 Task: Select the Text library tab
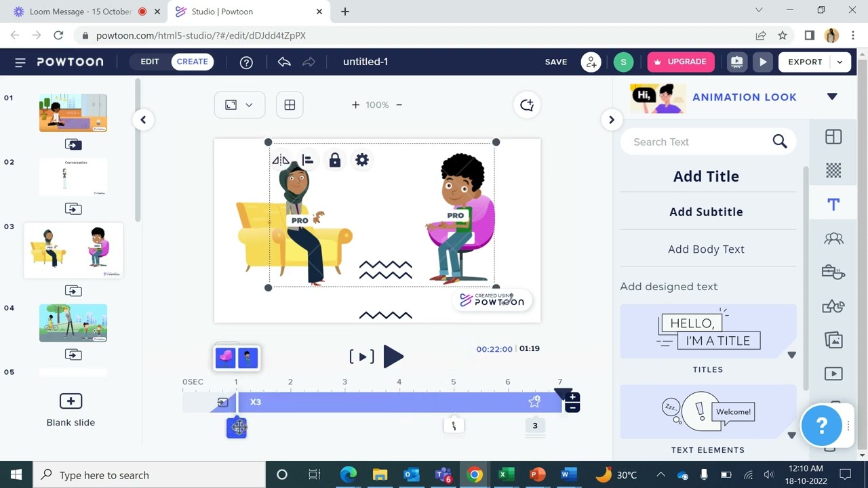coord(833,205)
